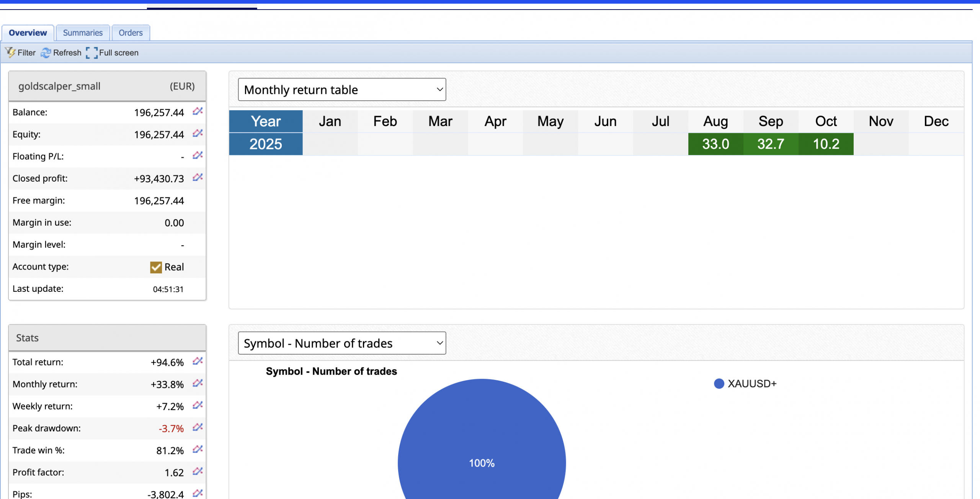
Task: Click the blue 100% pie chart slice
Action: (482, 440)
